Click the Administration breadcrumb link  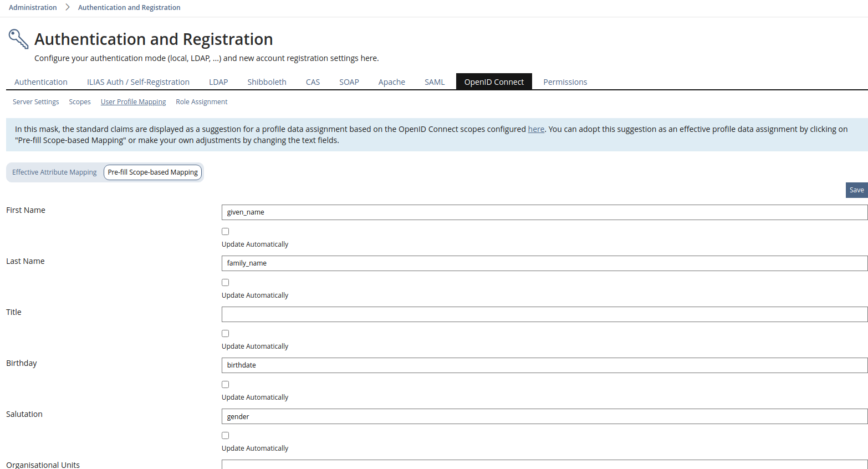pos(33,7)
